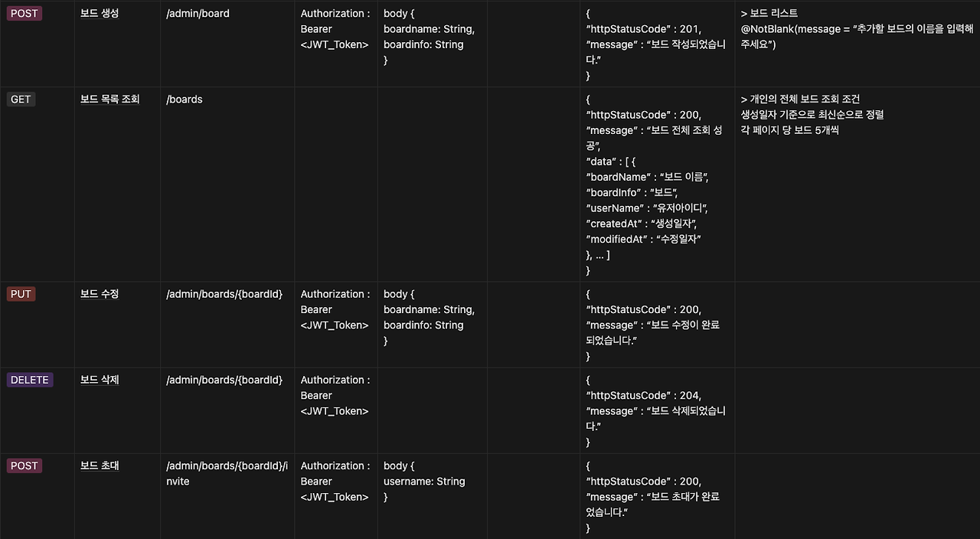This screenshot has width=980, height=539.
Task: Open the 보드 생성 row title
Action: point(100,13)
